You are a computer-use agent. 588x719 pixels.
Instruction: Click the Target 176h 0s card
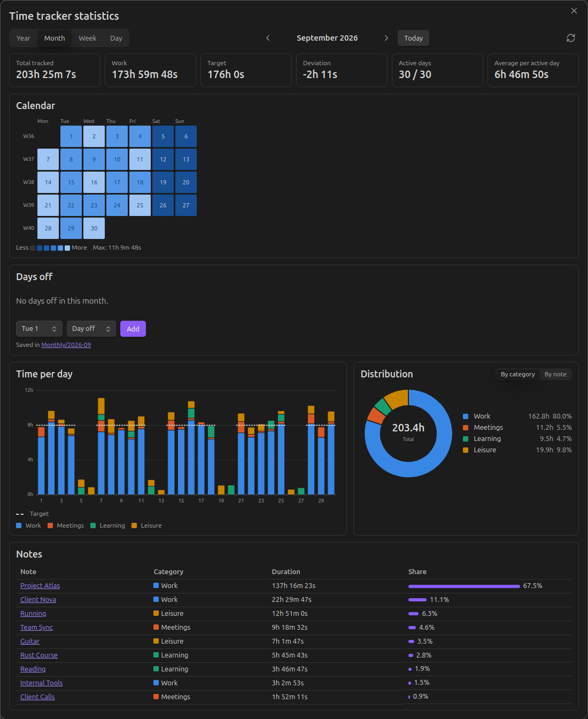point(246,70)
